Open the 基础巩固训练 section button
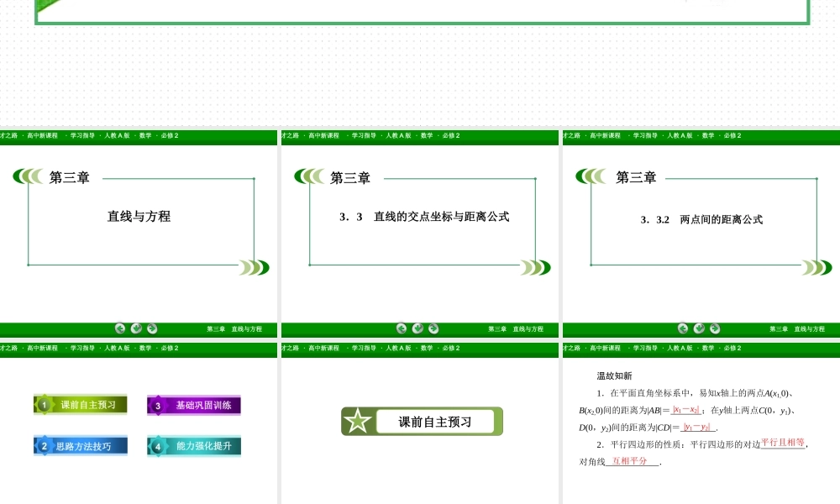The height and width of the screenshot is (504, 840). [x=192, y=404]
